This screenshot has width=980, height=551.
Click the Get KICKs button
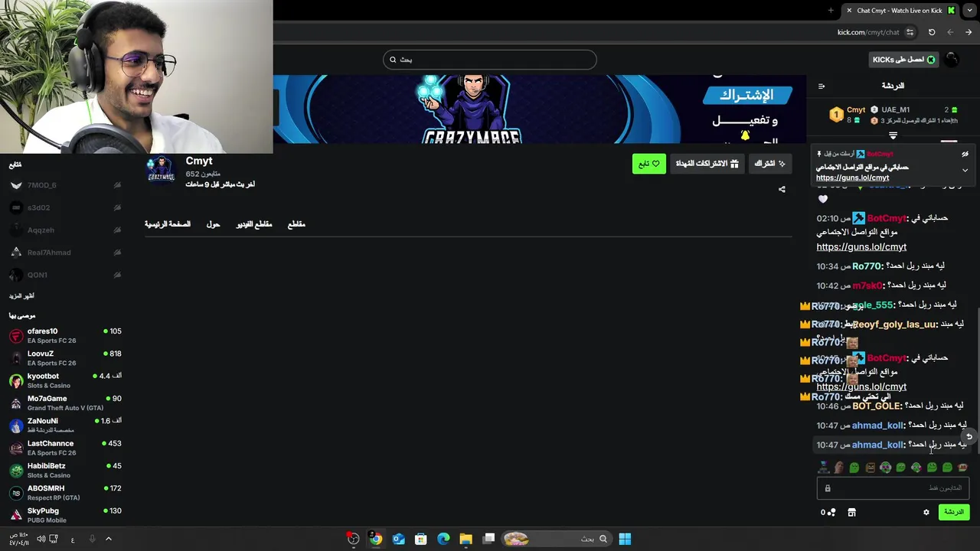point(903,59)
